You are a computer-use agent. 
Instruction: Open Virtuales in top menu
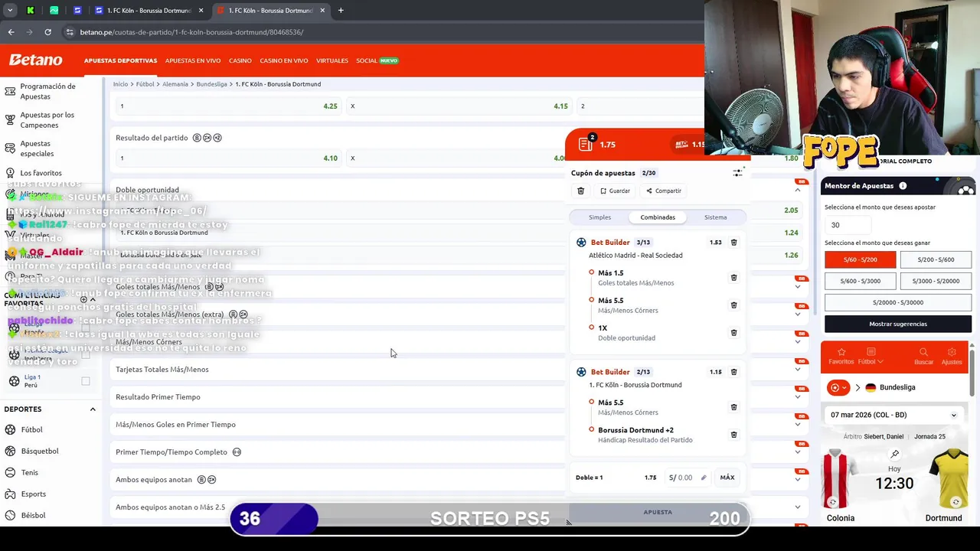click(332, 60)
